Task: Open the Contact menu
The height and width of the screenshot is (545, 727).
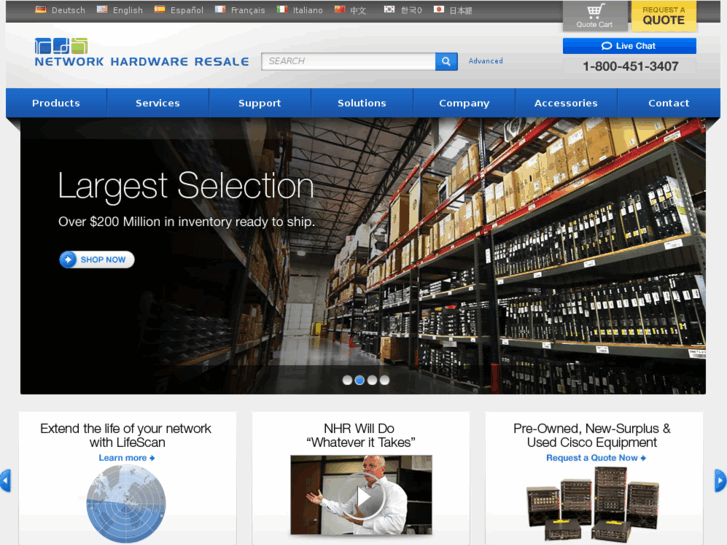Action: (669, 103)
